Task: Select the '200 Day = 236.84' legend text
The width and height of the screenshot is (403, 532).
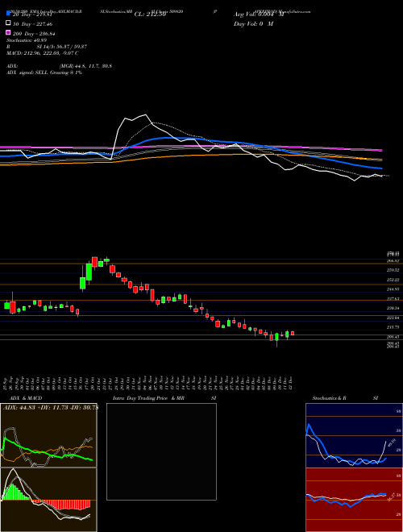Action: coord(35,34)
